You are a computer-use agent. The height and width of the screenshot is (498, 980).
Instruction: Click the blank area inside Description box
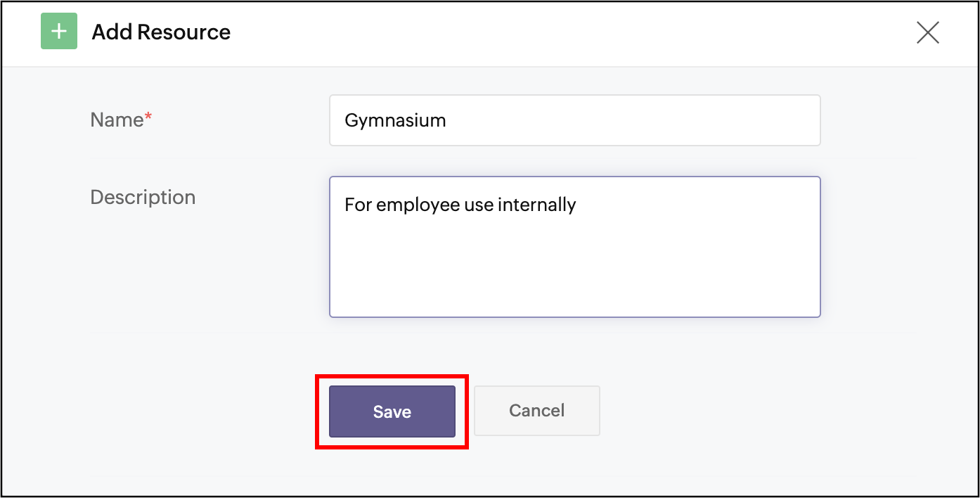[x=574, y=267]
